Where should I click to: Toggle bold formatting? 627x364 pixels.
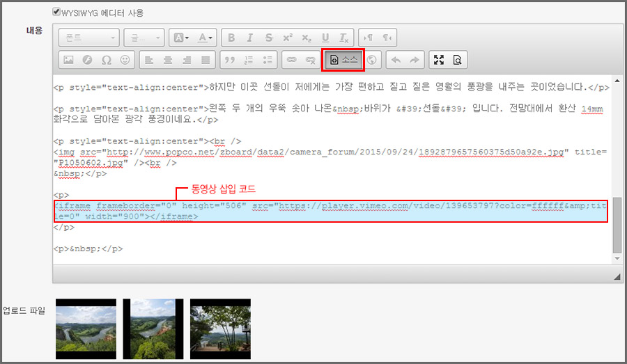tap(232, 38)
